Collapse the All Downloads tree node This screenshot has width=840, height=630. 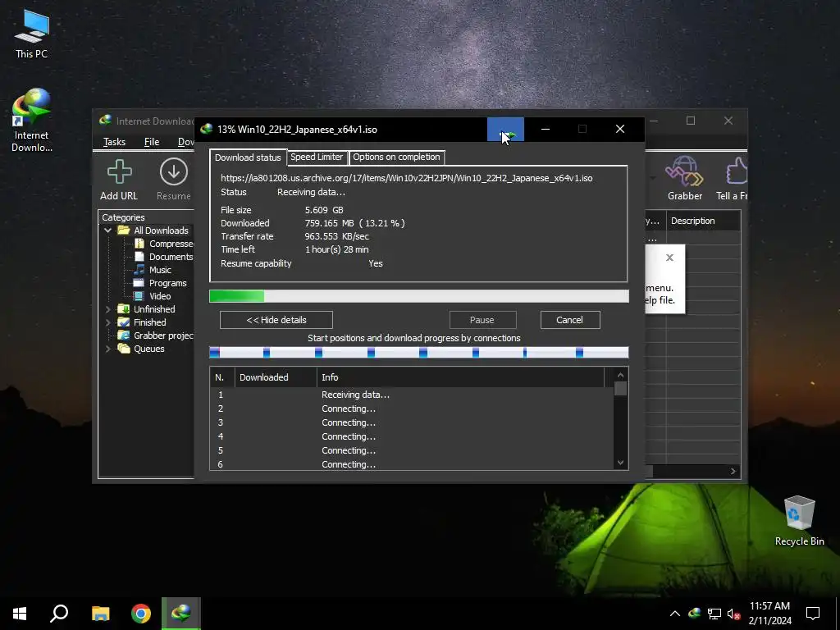(x=107, y=231)
